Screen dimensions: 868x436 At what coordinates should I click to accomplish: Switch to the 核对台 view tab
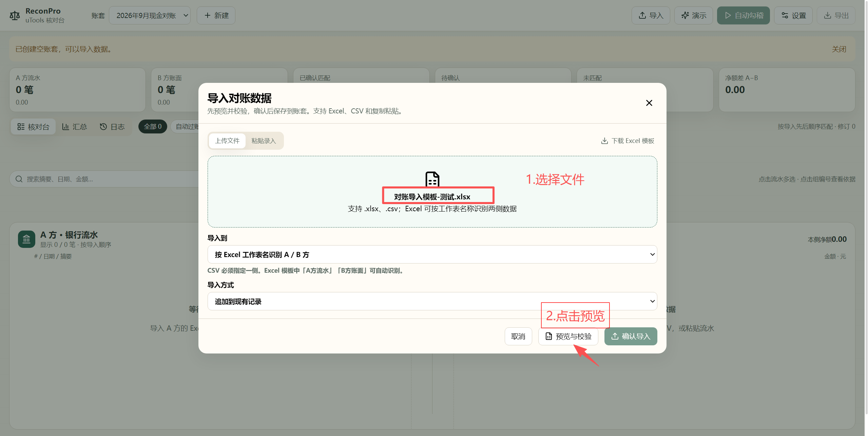point(33,127)
